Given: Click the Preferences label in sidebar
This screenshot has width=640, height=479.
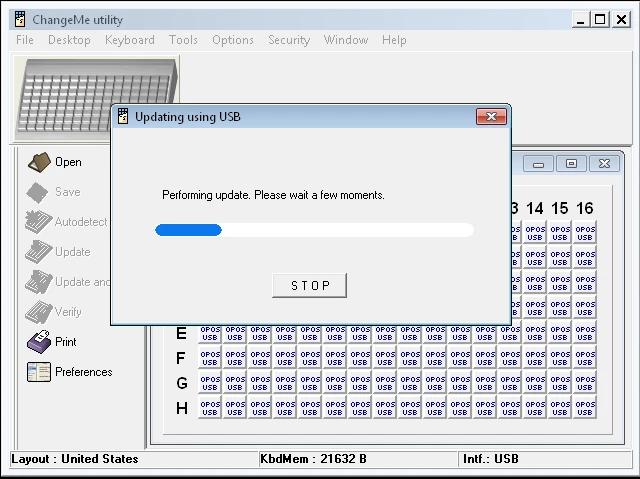Looking at the screenshot, I should pos(84,372).
